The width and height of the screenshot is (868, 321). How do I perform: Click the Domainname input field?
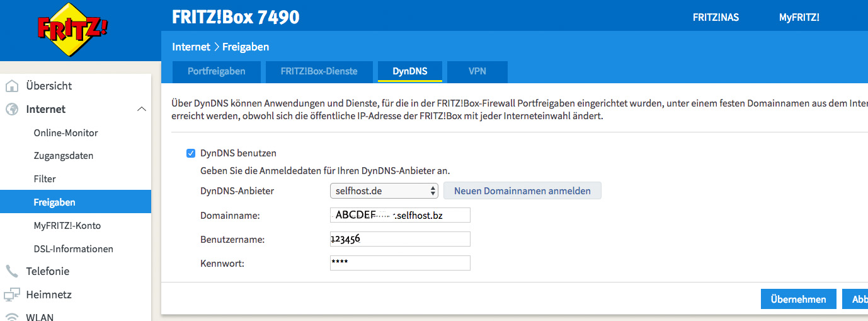(x=400, y=215)
